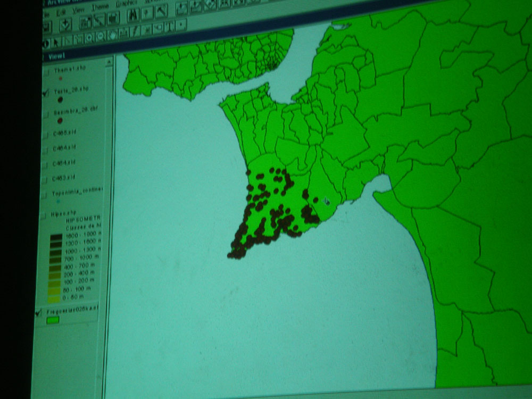Select the Draw Point tool
The width and height of the screenshot is (532, 399).
(181, 25)
